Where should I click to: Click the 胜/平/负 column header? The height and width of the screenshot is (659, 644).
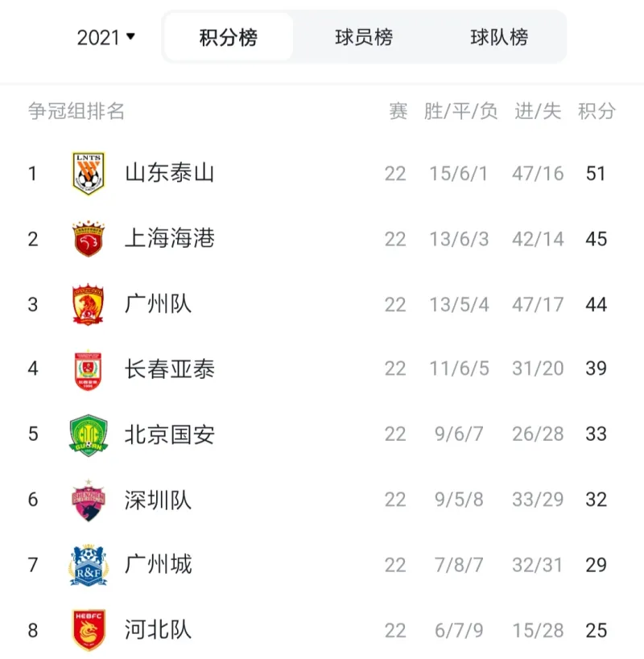460,111
